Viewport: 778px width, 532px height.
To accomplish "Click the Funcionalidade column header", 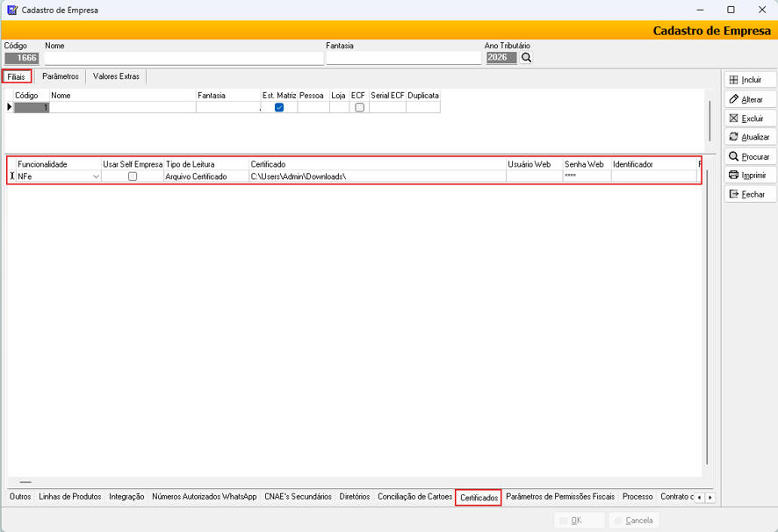I will tap(59, 164).
